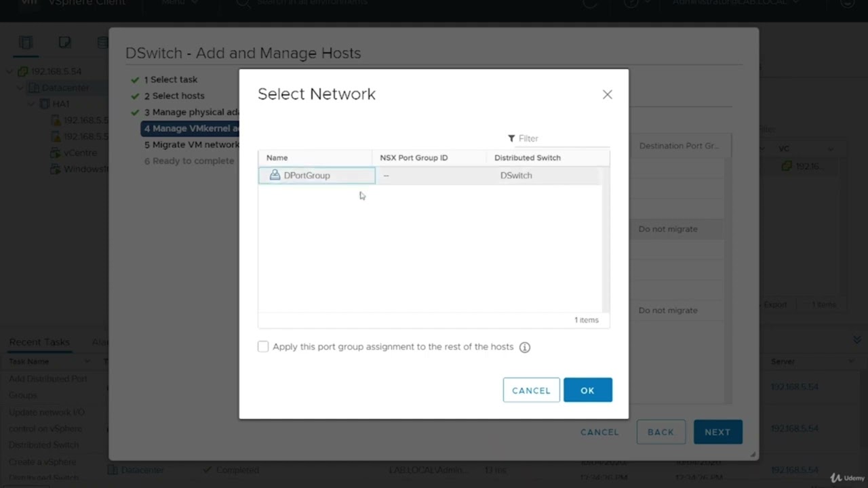Image resolution: width=868 pixels, height=488 pixels.
Task: Select HA1 cluster in the inventory tree
Action: pyautogui.click(x=61, y=104)
